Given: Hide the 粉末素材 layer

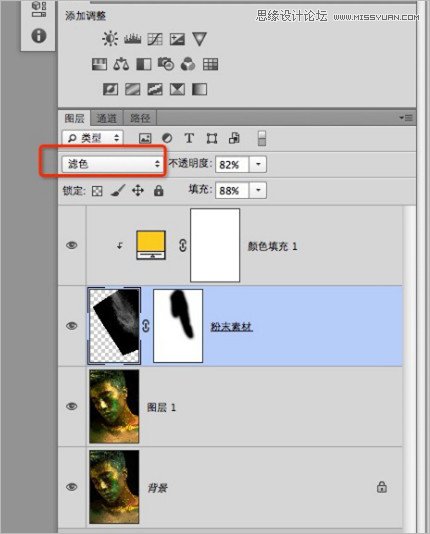Looking at the screenshot, I should (x=71, y=326).
